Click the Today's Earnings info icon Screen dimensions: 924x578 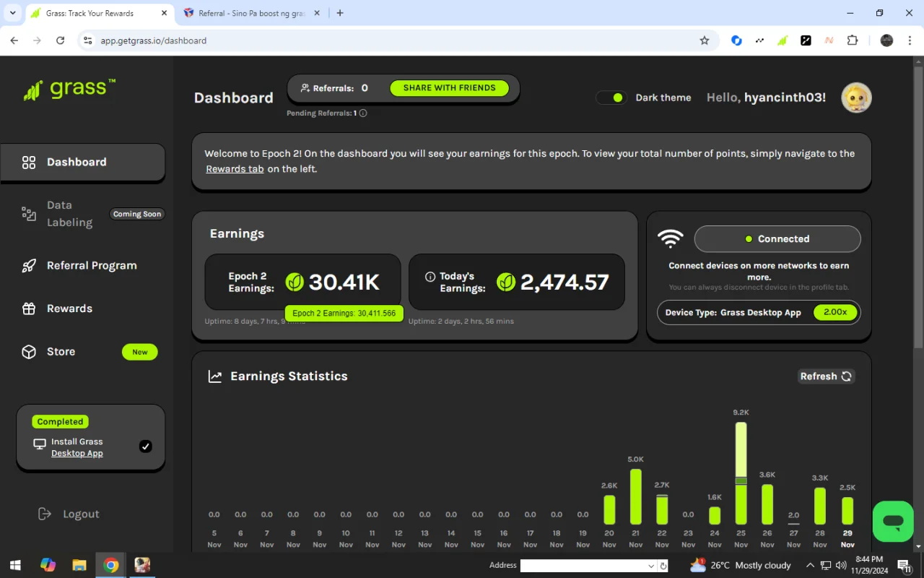coord(430,277)
